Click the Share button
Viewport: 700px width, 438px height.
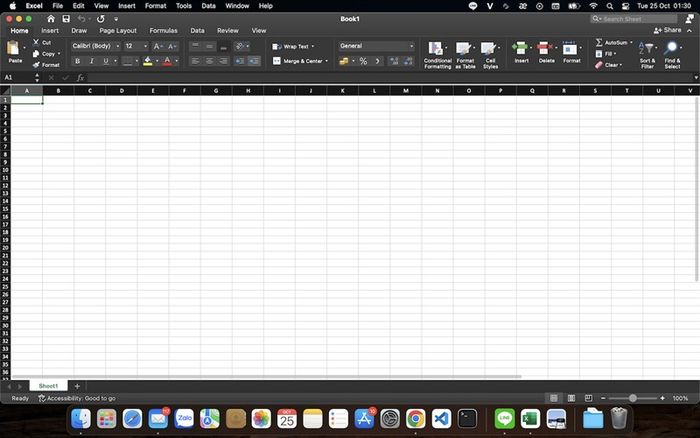point(667,31)
